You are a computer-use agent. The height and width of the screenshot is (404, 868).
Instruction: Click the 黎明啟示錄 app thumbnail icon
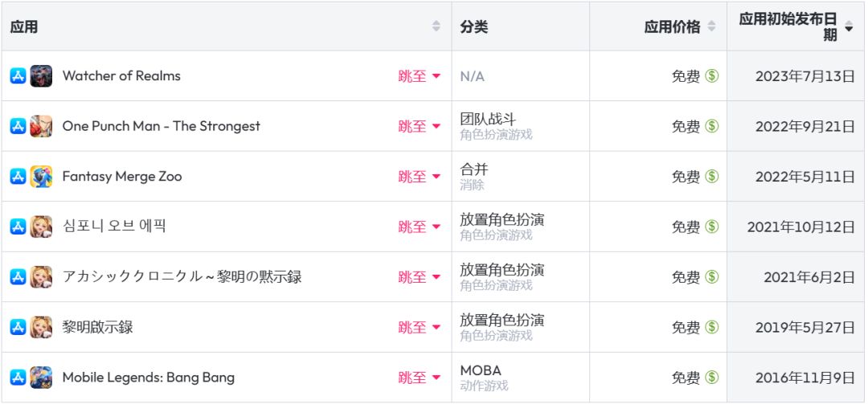point(41,327)
